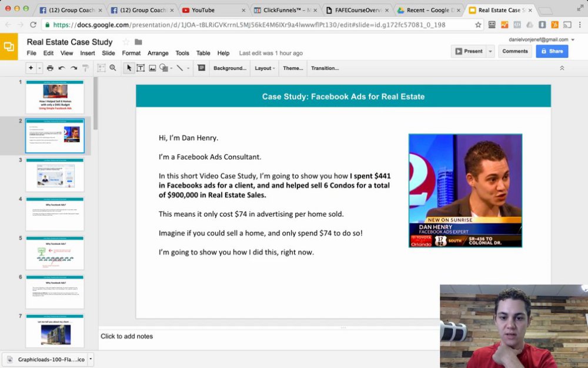Collapse the toolbar with double chevron

point(562,68)
